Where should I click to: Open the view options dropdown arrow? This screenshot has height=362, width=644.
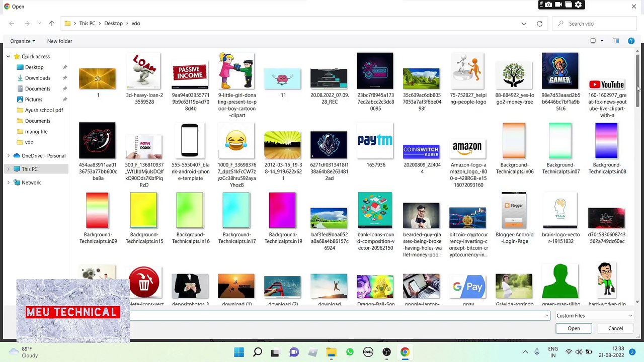point(602,41)
